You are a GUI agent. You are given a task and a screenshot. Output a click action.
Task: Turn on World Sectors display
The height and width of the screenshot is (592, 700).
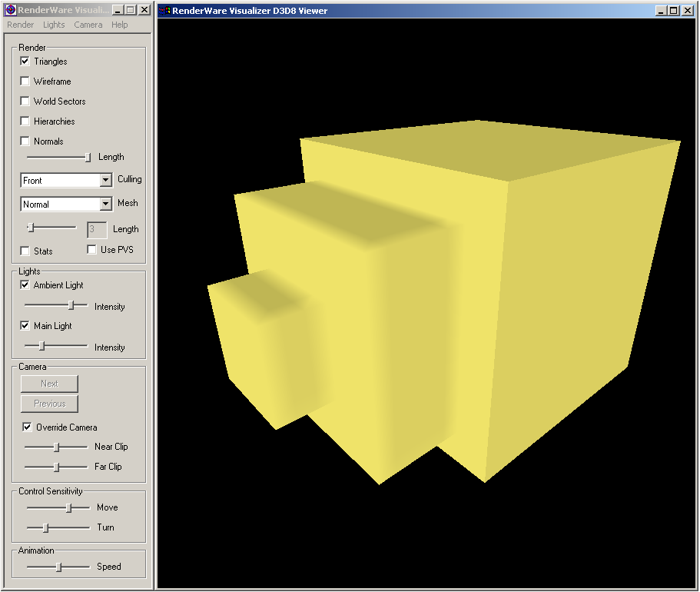point(25,101)
